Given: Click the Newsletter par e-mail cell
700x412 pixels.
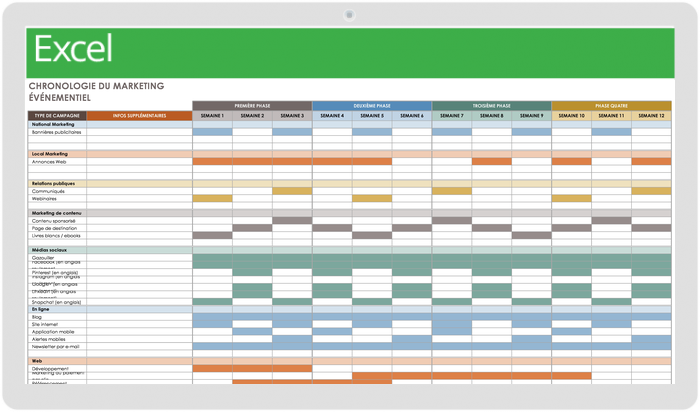Looking at the screenshot, I should click(56, 346).
